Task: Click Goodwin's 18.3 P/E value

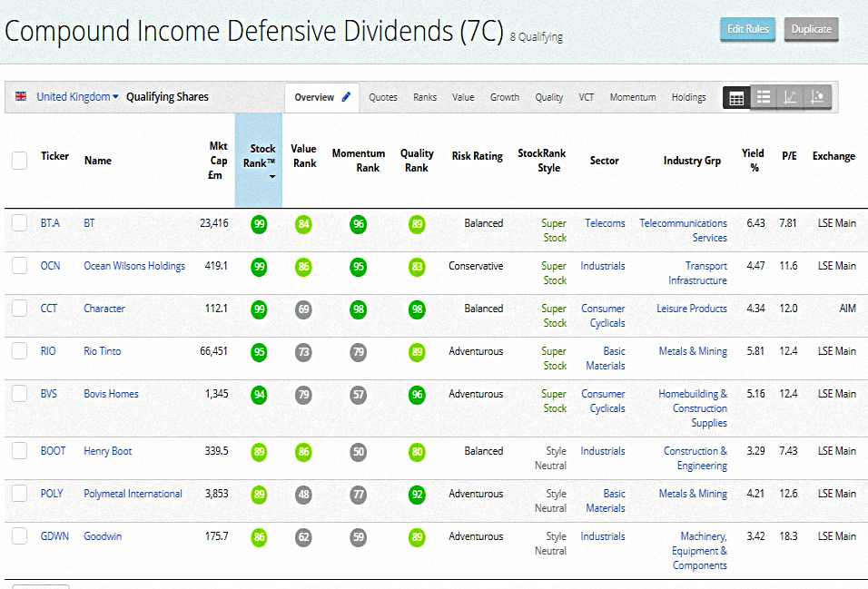Action: tap(788, 535)
